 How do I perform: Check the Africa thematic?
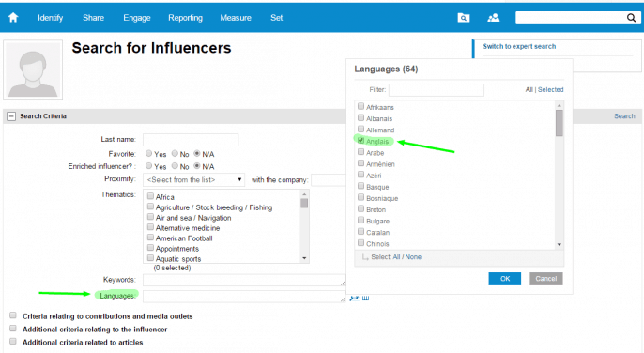(x=150, y=196)
